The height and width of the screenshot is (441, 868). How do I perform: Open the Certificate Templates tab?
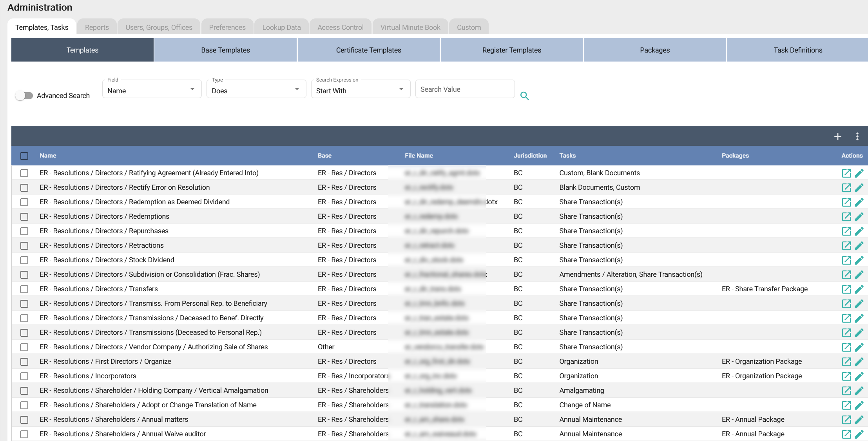pos(368,50)
